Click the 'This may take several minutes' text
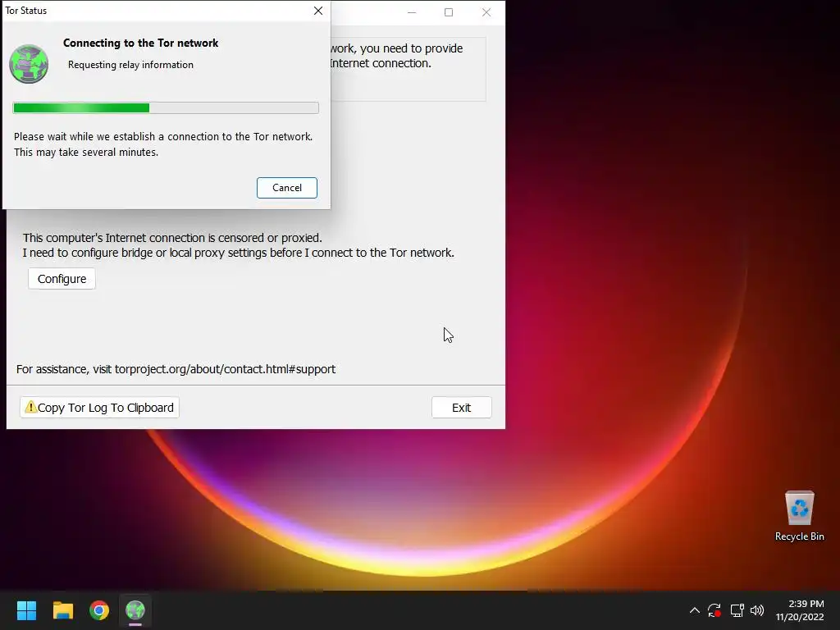840x630 pixels. pyautogui.click(x=85, y=152)
